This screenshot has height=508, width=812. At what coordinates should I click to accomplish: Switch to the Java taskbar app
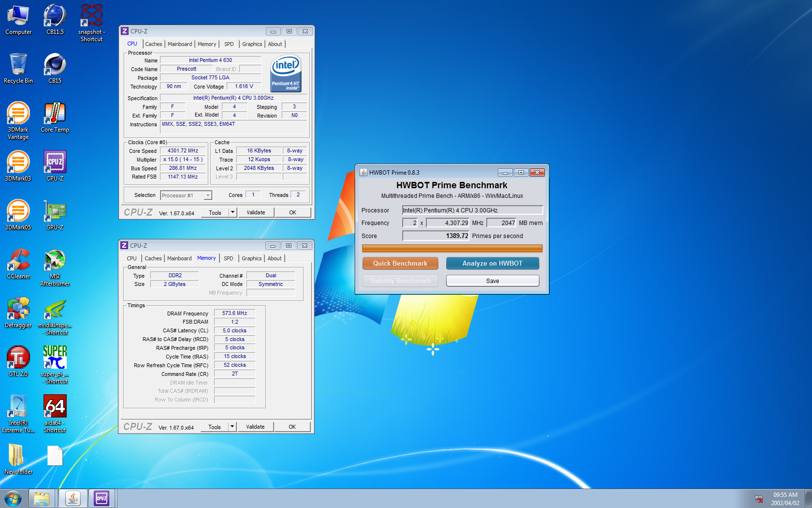coord(73,498)
